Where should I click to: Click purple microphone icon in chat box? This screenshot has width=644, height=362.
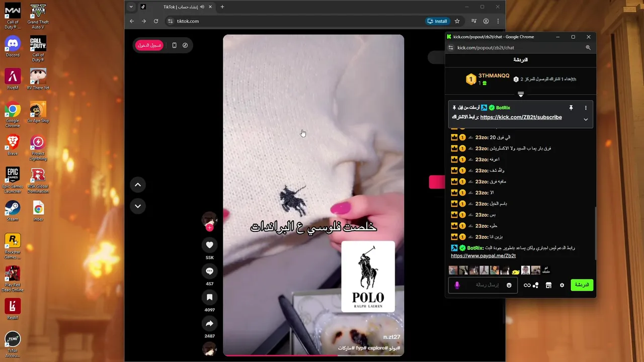457,285
